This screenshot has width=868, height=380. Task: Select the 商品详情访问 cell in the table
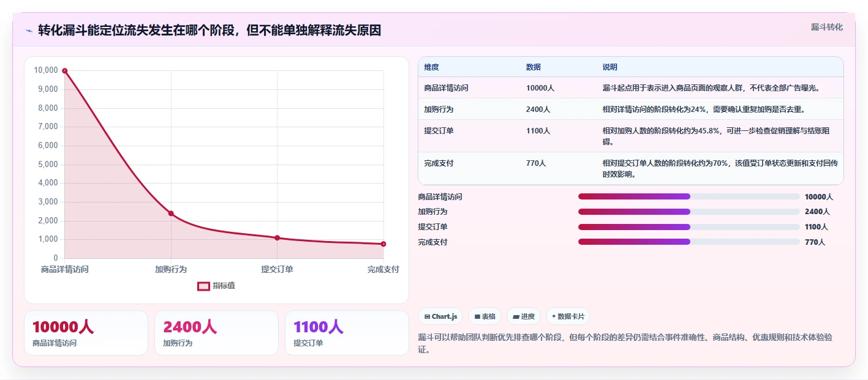tap(446, 88)
